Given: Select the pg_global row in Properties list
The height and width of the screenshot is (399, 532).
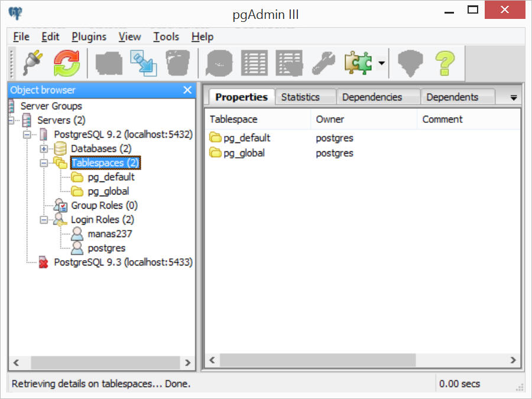Looking at the screenshot, I should (362, 153).
